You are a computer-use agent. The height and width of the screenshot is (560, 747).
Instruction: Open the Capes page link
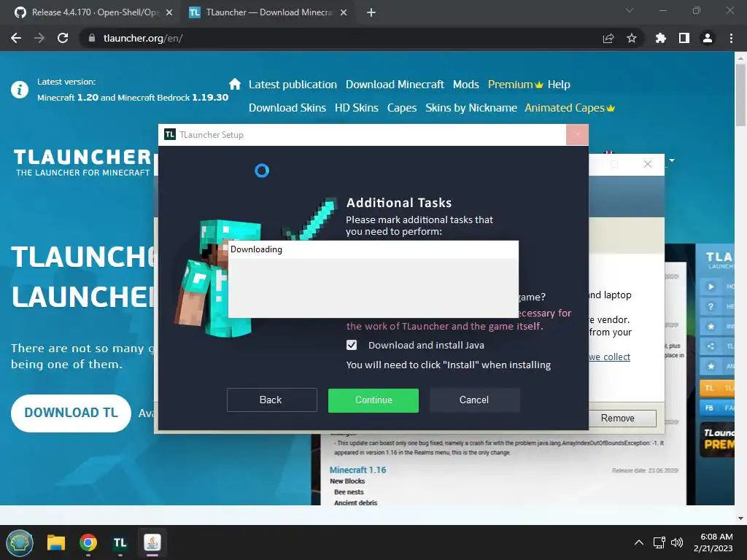pyautogui.click(x=402, y=108)
